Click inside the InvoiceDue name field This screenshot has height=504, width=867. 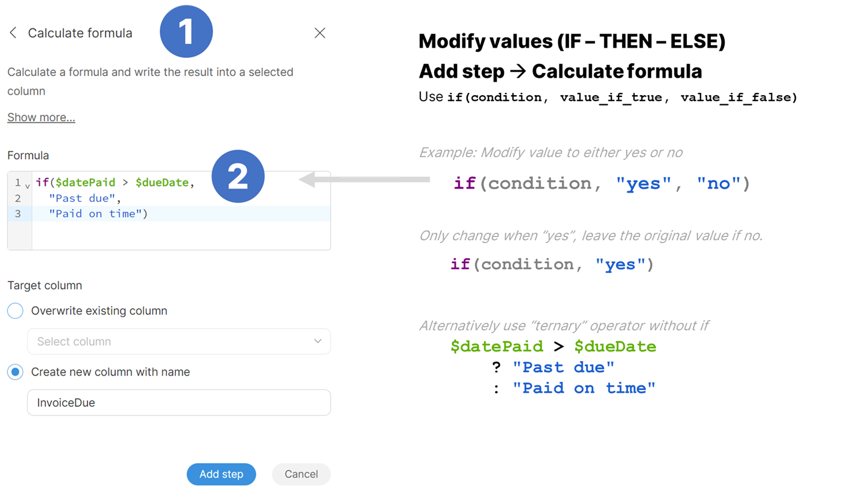tap(179, 403)
